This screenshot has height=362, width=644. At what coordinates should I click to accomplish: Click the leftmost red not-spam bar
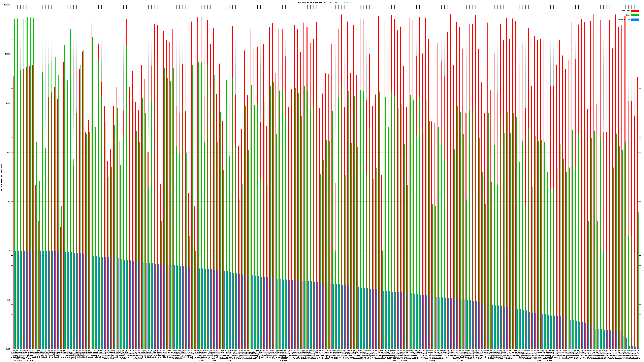pos(14,175)
